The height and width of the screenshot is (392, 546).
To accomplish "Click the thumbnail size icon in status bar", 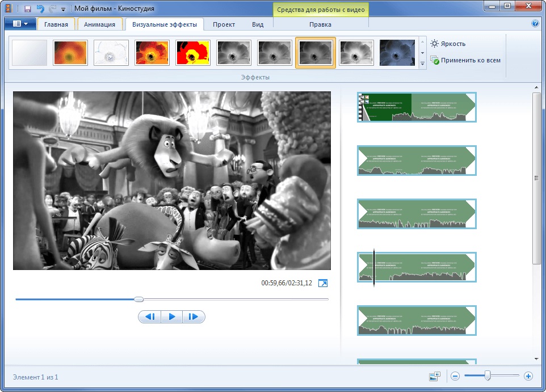I will tap(435, 376).
